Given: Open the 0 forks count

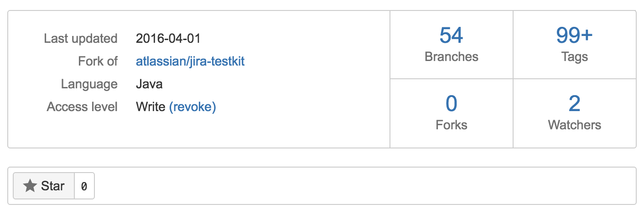Looking at the screenshot, I should (x=451, y=104).
